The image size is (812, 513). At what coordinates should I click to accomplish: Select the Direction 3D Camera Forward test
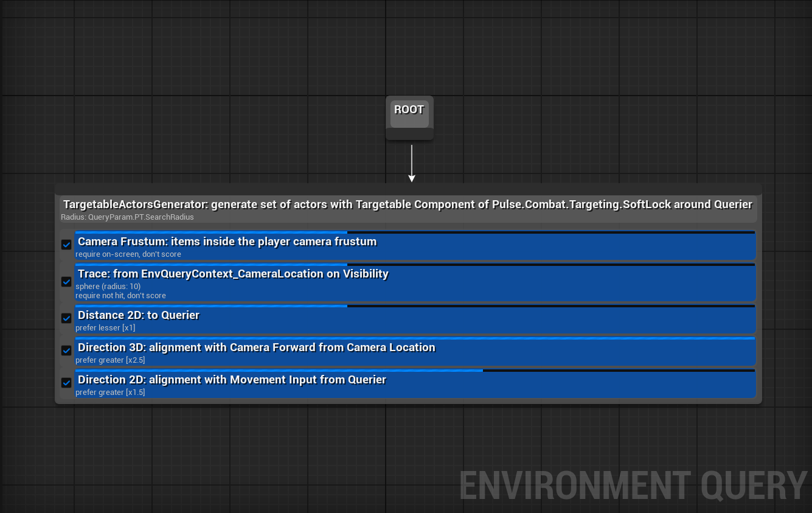coord(415,351)
